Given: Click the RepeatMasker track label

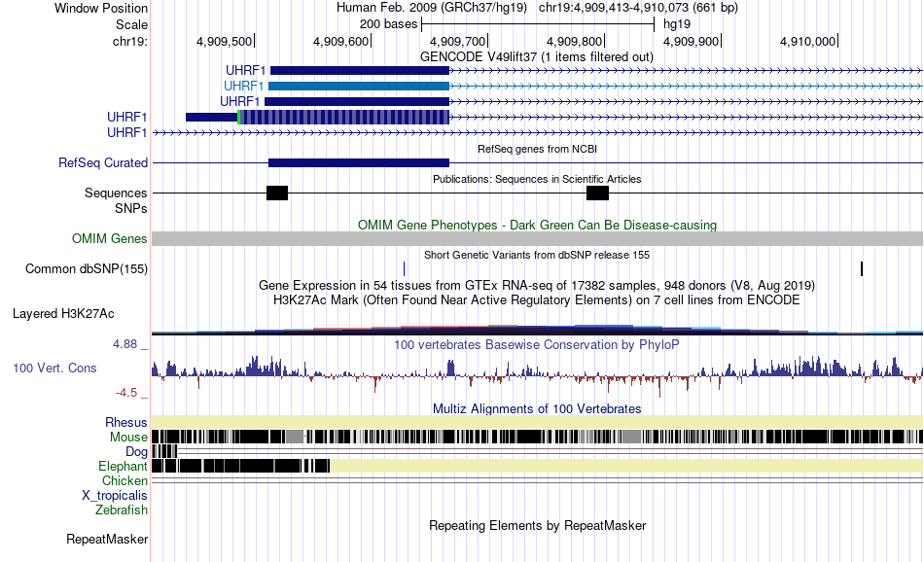Looking at the screenshot, I should point(107,539).
